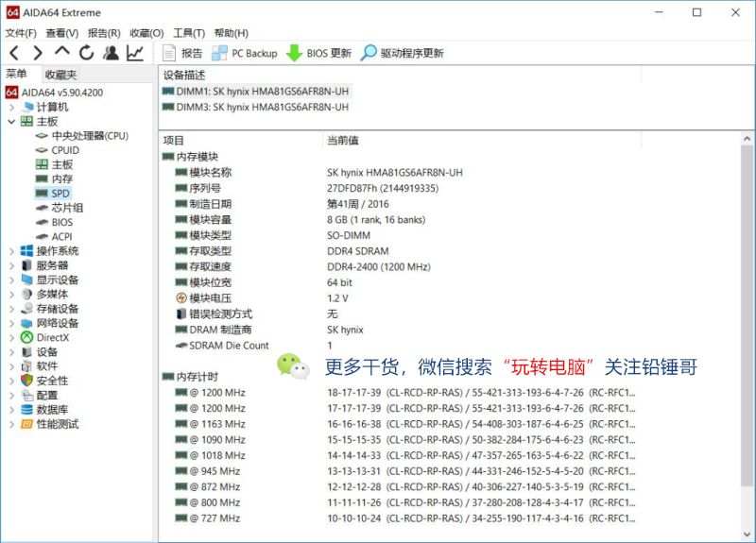Image resolution: width=756 pixels, height=543 pixels.
Task: Click the 安全性 shield icon
Action: (27, 381)
